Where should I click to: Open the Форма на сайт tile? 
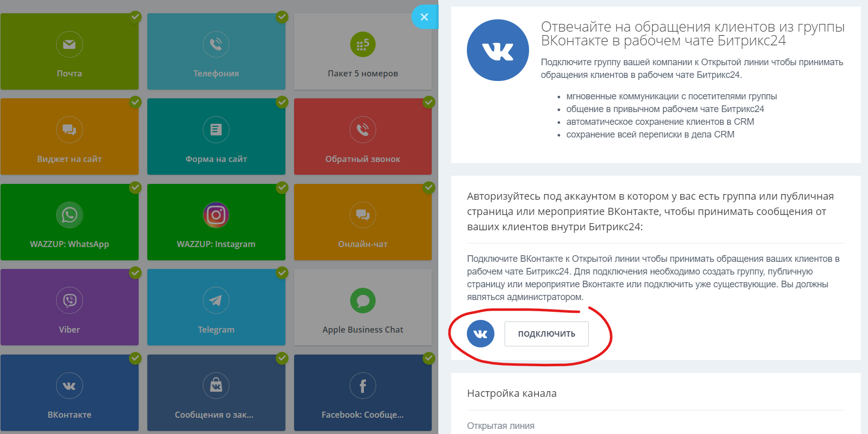[216, 137]
